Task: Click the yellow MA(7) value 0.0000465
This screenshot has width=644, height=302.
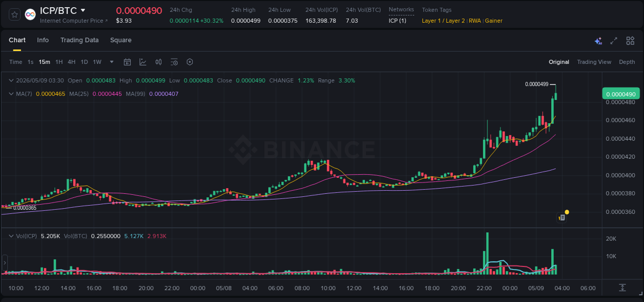Action: (50, 94)
